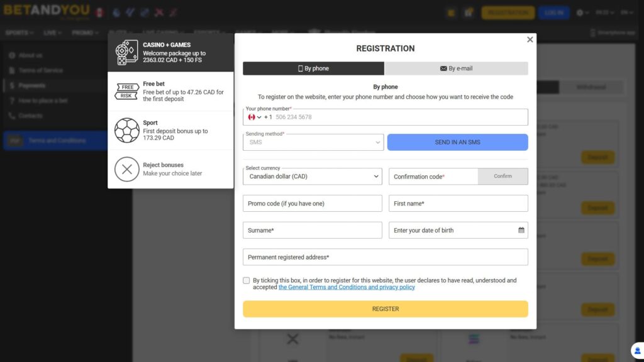Screen dimensions: 644x362
Task: Check the terms acceptance checkbox
Action: 246,280
